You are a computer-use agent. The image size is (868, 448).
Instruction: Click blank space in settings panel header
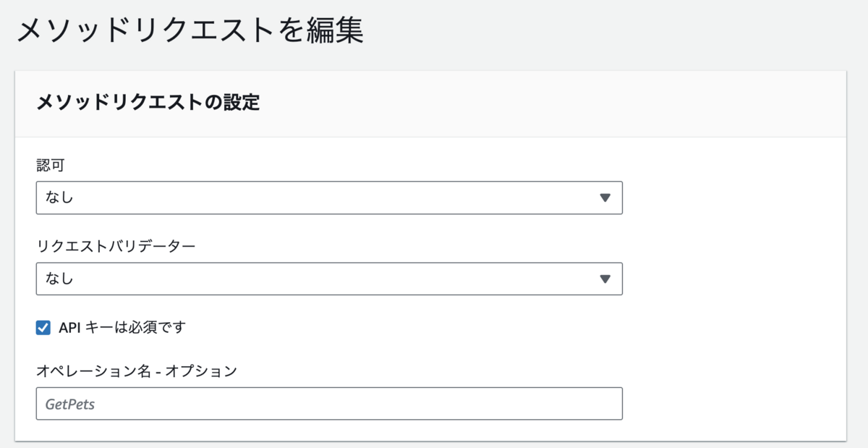[x=550, y=103]
